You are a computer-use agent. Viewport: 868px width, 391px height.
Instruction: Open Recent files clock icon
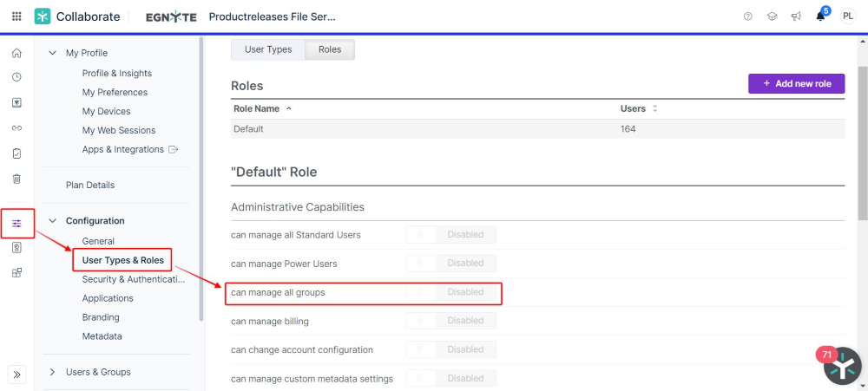(x=16, y=77)
